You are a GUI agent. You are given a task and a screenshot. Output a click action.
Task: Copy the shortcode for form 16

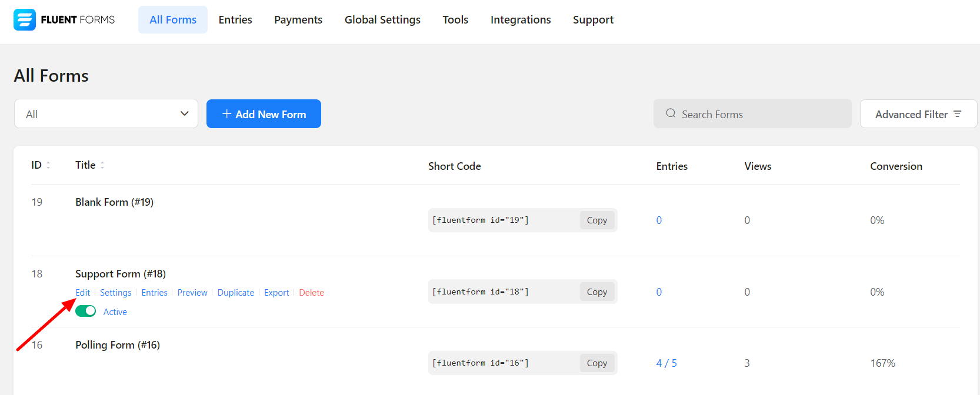click(x=596, y=363)
